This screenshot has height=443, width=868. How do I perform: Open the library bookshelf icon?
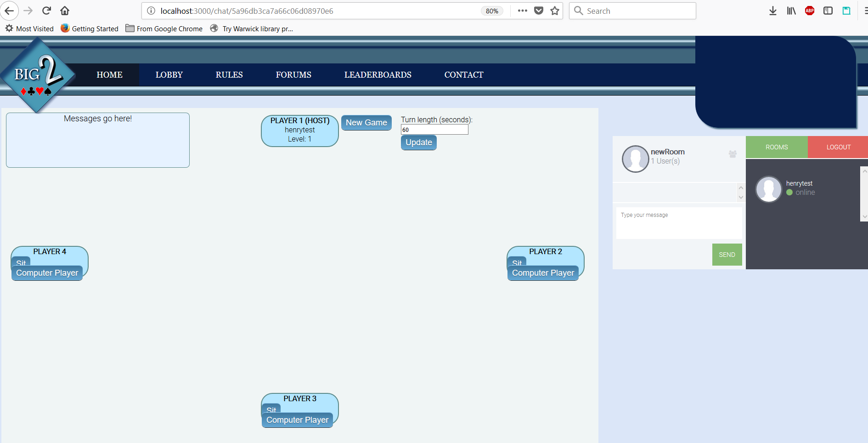(791, 11)
